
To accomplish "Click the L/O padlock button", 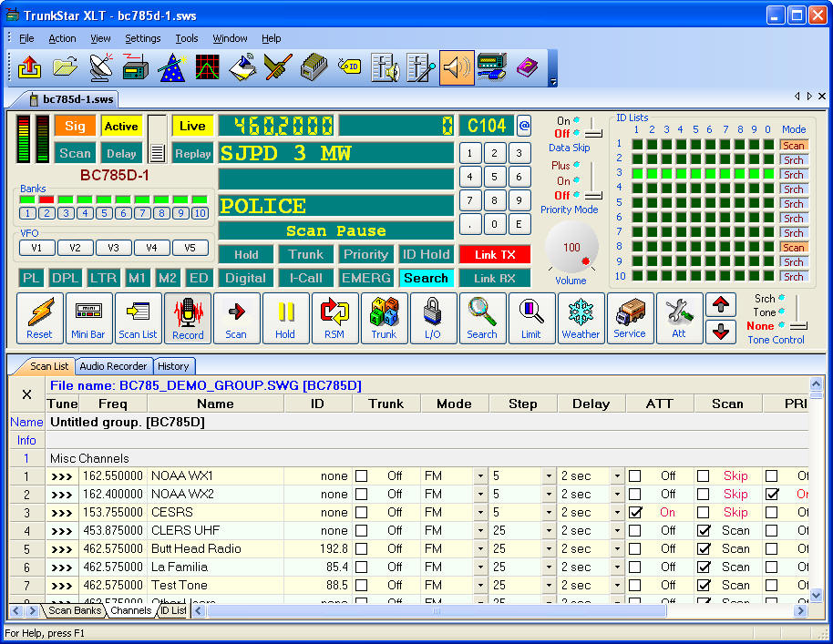I will [433, 319].
